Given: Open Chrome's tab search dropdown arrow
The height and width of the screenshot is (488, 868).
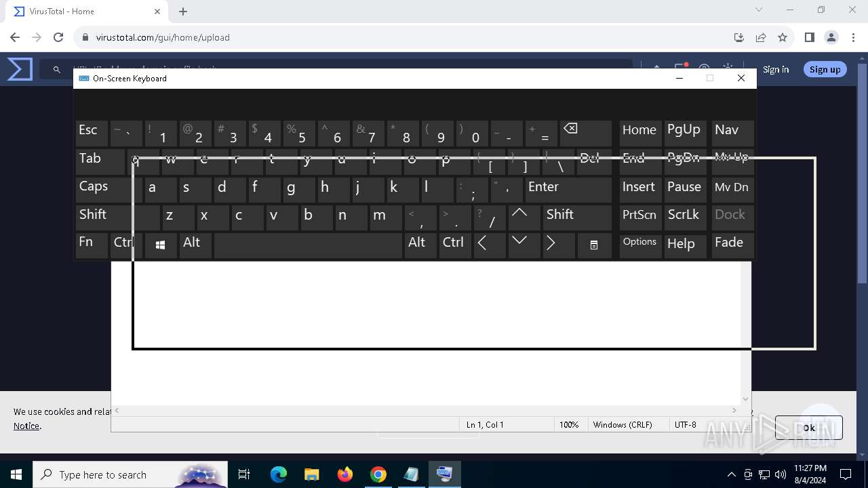Looking at the screenshot, I should [759, 10].
